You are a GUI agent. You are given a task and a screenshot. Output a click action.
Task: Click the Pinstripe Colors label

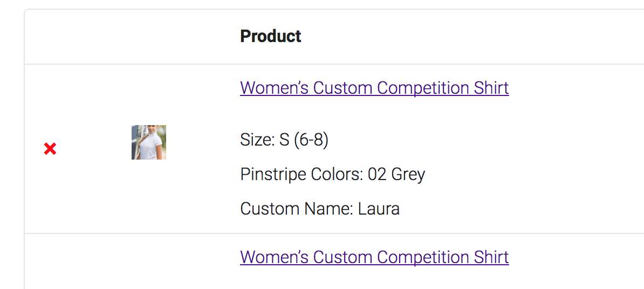[301, 175]
